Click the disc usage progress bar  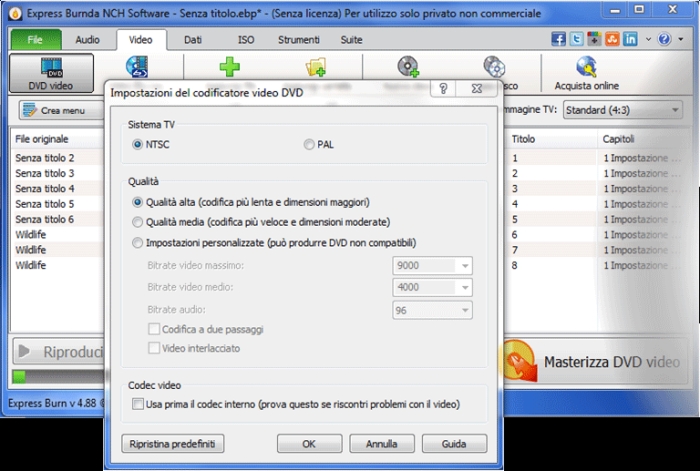[x=58, y=377]
